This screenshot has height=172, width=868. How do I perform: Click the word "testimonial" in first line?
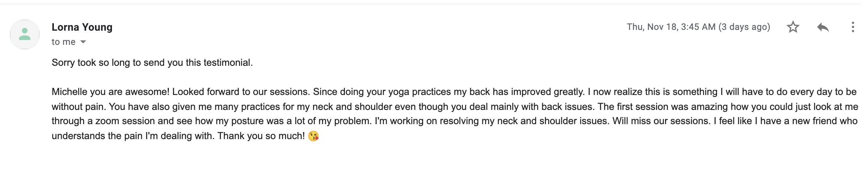click(228, 62)
